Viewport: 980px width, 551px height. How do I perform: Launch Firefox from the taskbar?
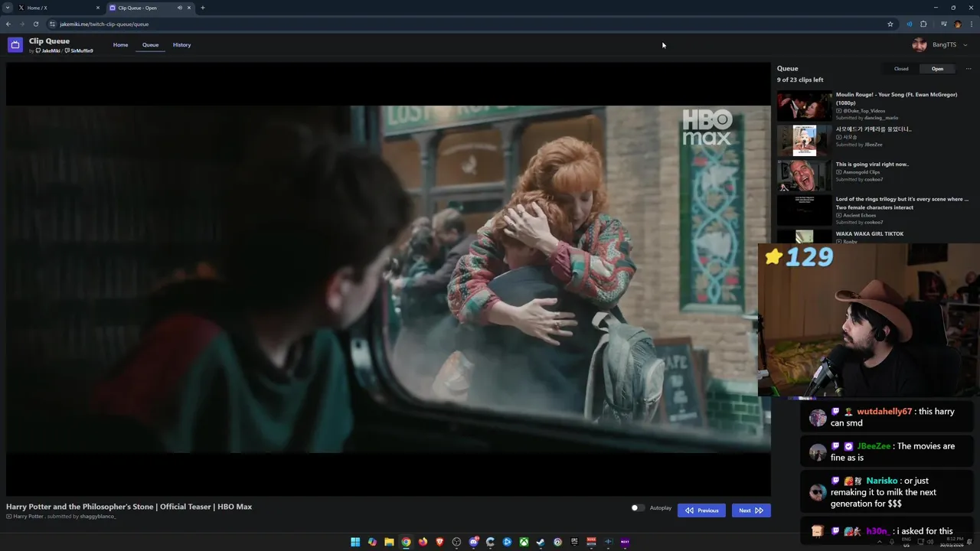click(x=423, y=542)
